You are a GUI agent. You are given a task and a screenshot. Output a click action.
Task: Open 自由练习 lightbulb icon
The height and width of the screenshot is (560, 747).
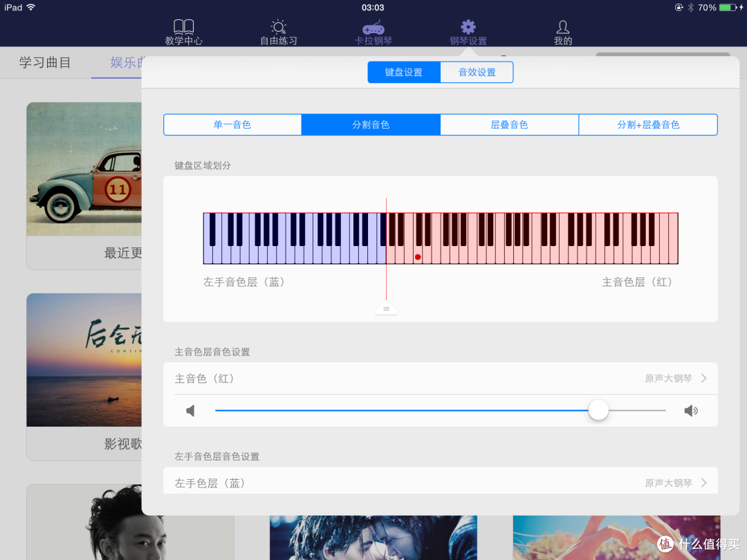pos(278,26)
